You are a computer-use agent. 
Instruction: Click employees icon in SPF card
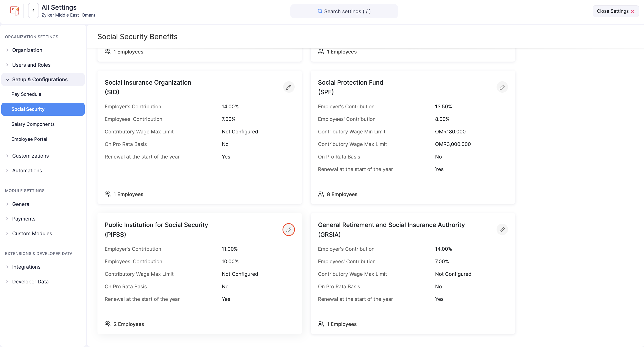point(321,194)
